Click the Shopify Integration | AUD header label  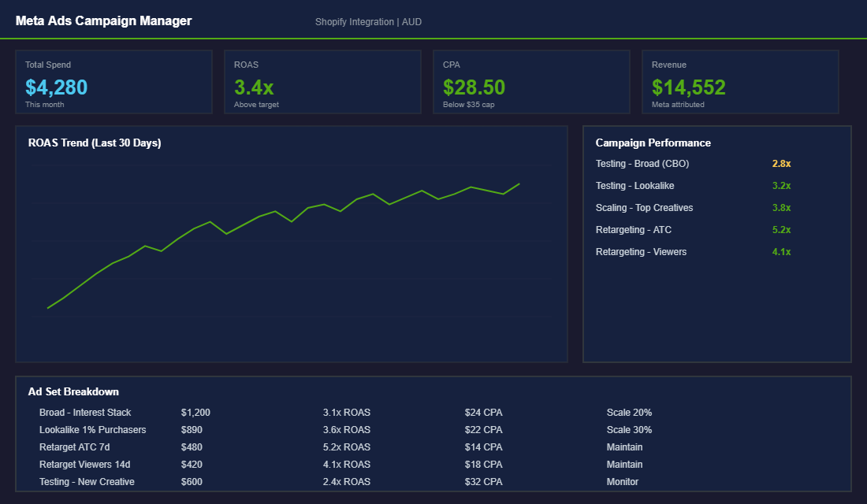pos(369,21)
